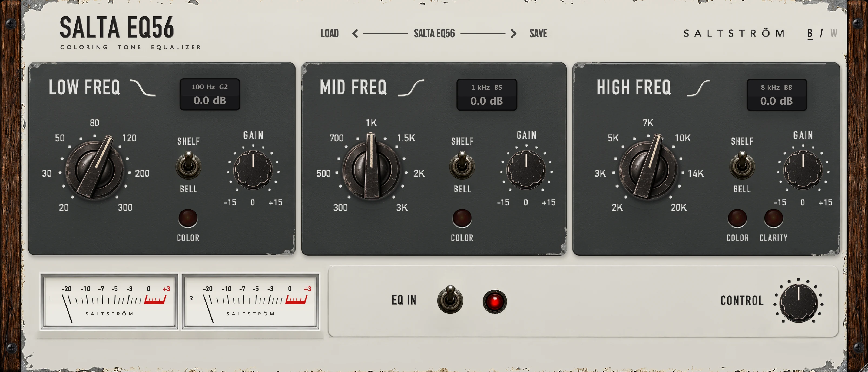Click the high shelf curve icon
This screenshot has height=372, width=868.
(698, 88)
